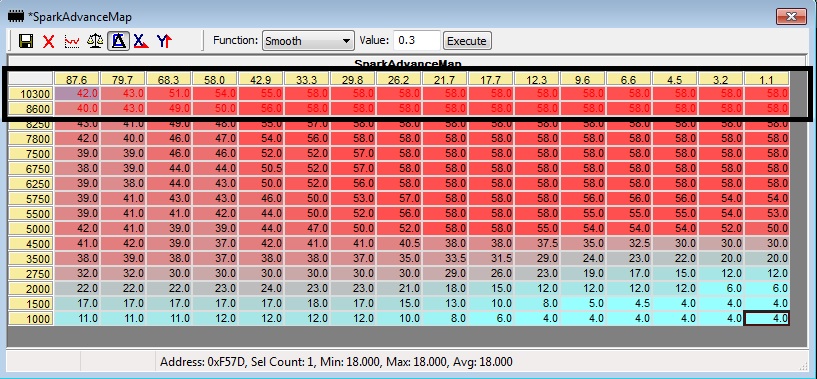817x379 pixels.
Task: Select the 7500 row header
Action: [x=31, y=154]
